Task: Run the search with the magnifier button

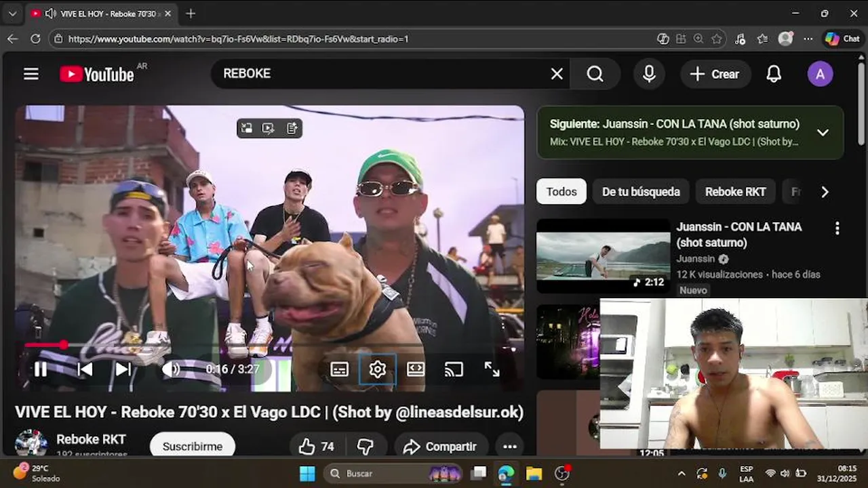Action: click(x=595, y=74)
